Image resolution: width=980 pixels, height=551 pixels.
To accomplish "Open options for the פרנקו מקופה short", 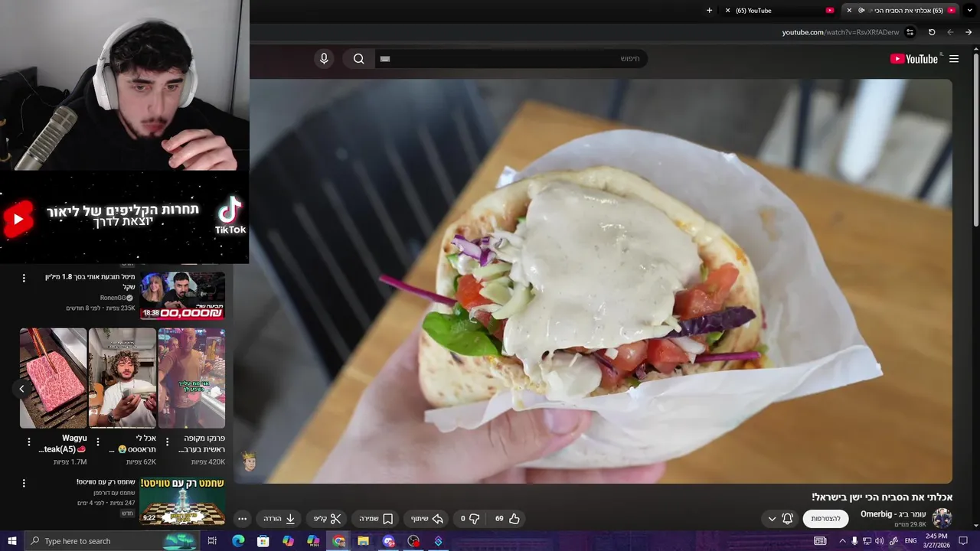I will click(x=167, y=442).
